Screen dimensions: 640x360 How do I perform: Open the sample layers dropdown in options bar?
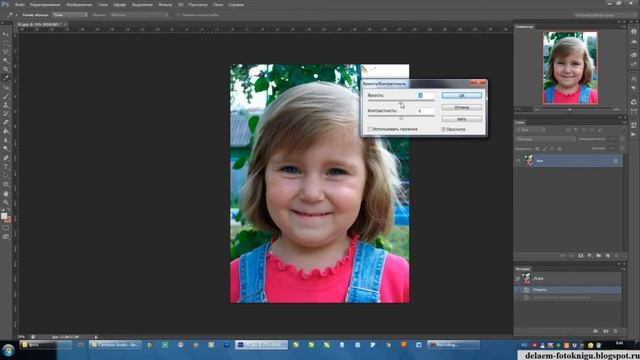point(139,15)
